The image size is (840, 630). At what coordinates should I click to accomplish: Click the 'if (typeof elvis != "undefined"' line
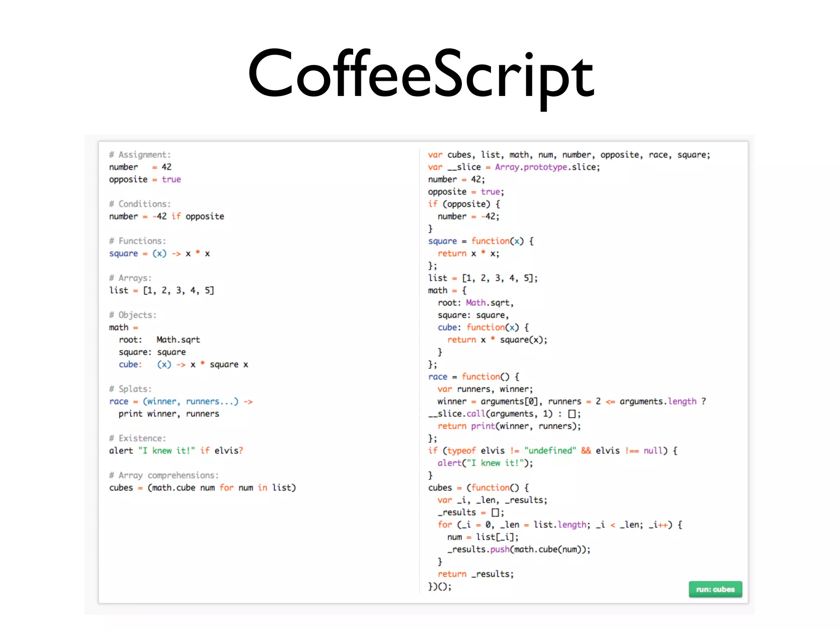point(553,450)
